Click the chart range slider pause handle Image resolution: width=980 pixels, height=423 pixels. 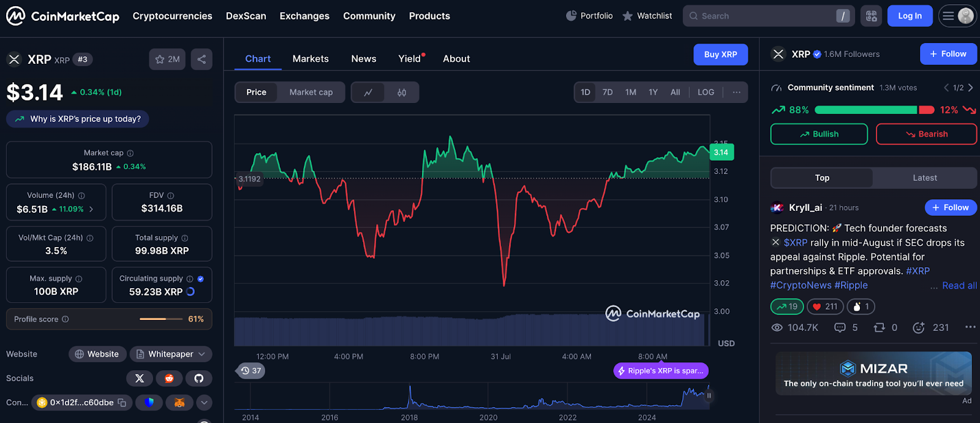click(709, 395)
